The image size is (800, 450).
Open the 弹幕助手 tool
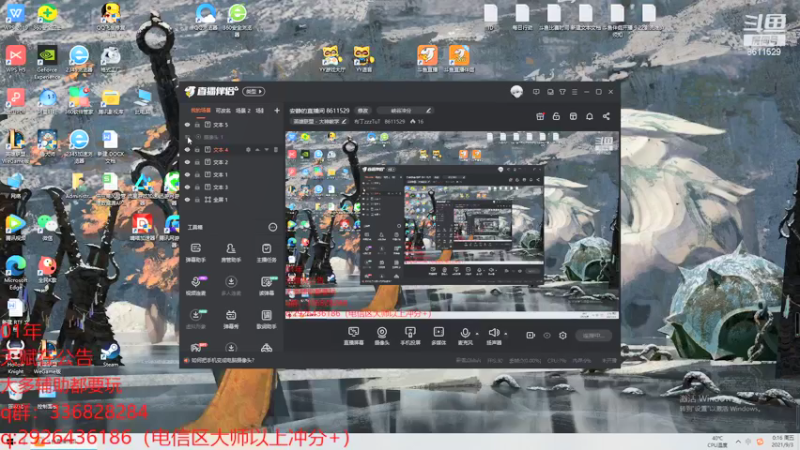(x=195, y=253)
